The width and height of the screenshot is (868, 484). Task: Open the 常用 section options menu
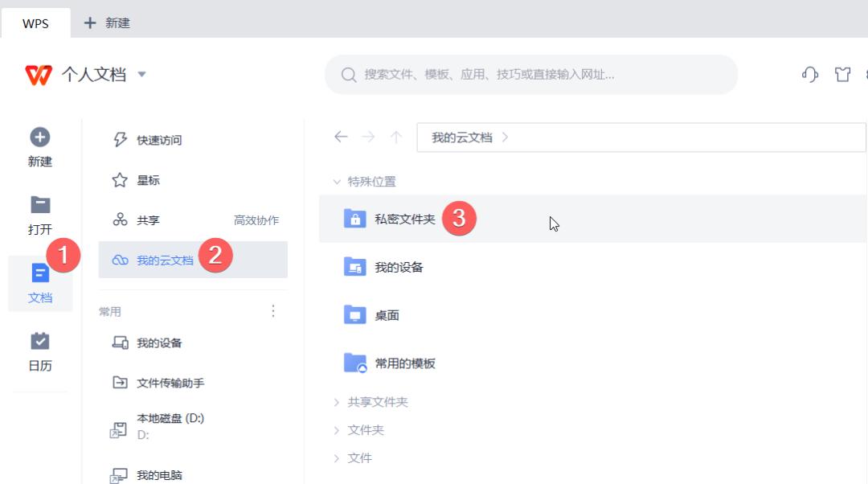(273, 311)
